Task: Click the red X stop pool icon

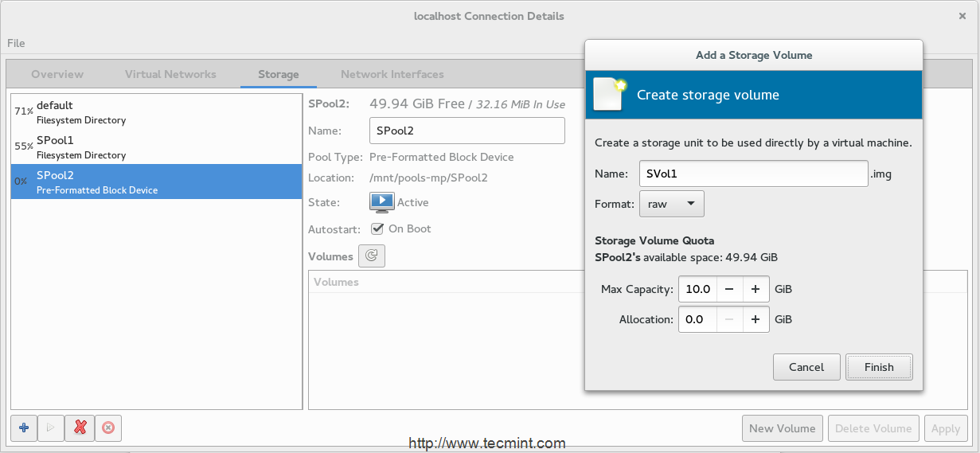Action: click(80, 428)
